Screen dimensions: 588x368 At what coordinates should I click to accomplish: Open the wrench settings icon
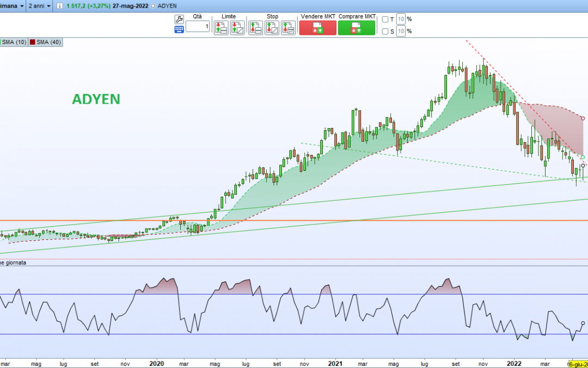pos(179,20)
